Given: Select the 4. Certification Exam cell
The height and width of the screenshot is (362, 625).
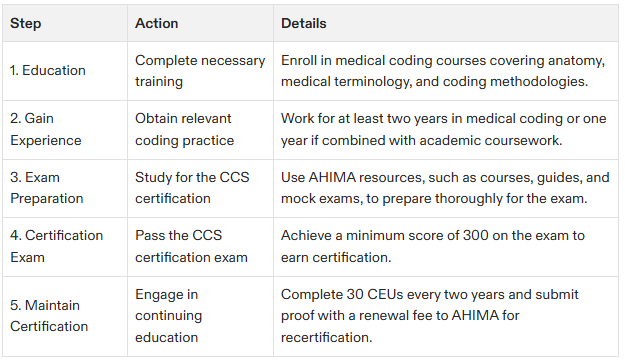Looking at the screenshot, I should 65,247.
